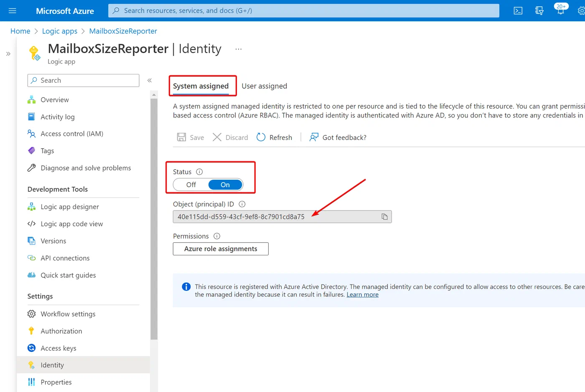
Task: Open more options ellipsis beside Identity title
Action: (x=238, y=49)
